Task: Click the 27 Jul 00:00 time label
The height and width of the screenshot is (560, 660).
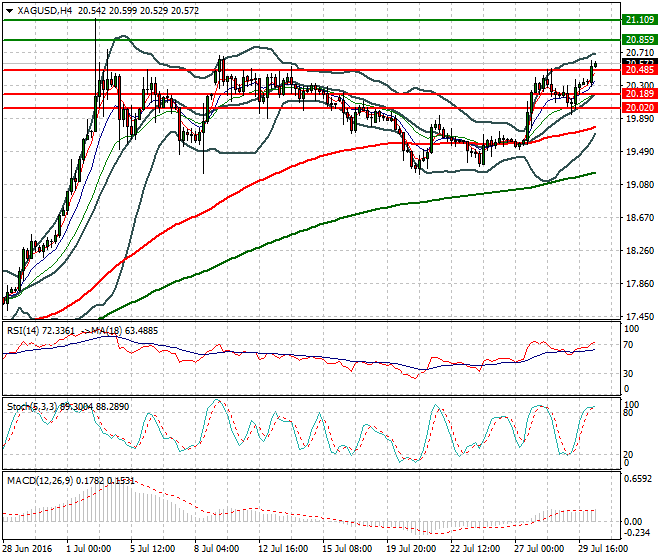Action: tap(539, 549)
